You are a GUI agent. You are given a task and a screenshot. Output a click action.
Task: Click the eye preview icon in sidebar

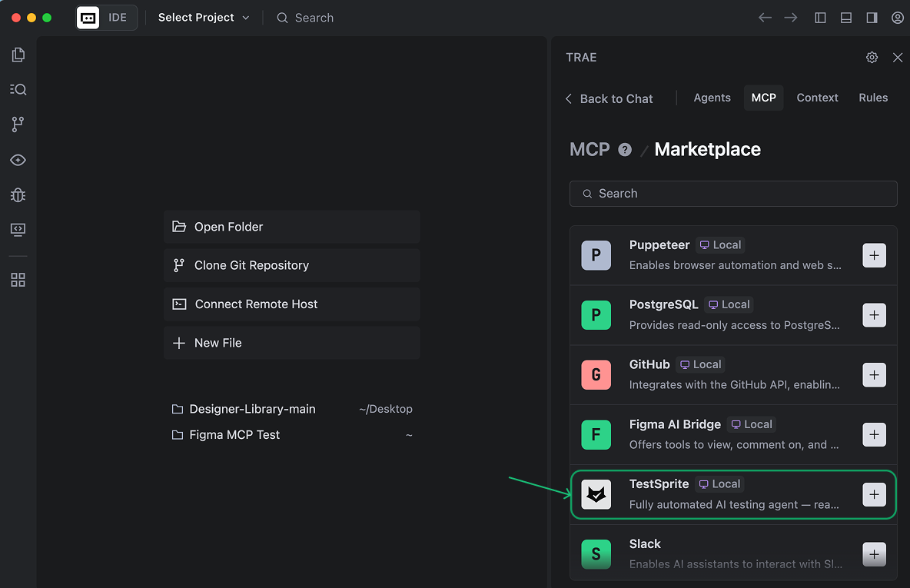[x=18, y=160]
